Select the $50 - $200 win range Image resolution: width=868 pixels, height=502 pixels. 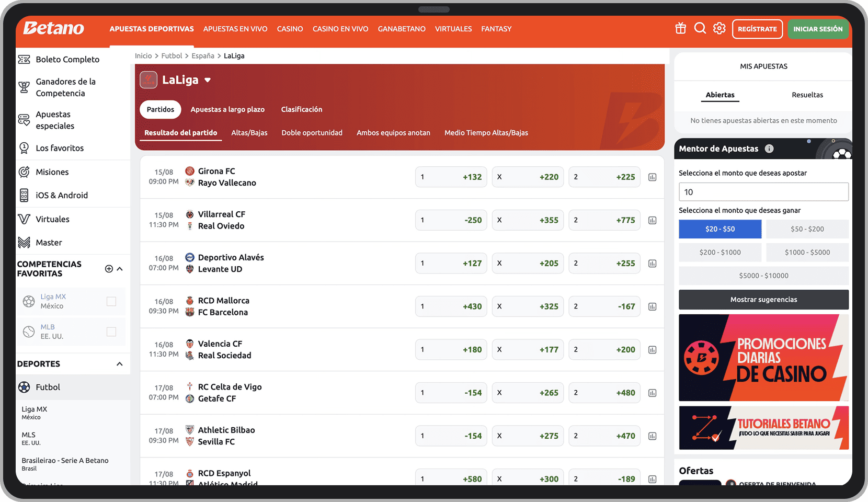[807, 229]
